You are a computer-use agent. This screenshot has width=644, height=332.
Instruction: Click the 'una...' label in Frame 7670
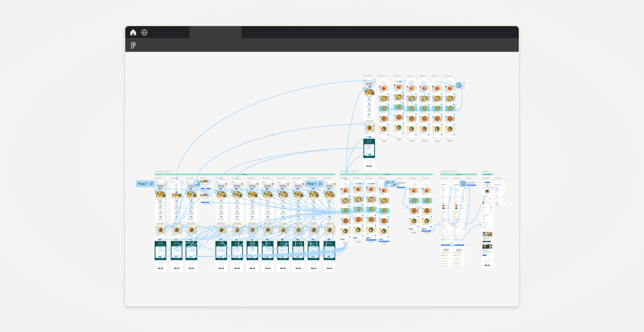point(400,178)
